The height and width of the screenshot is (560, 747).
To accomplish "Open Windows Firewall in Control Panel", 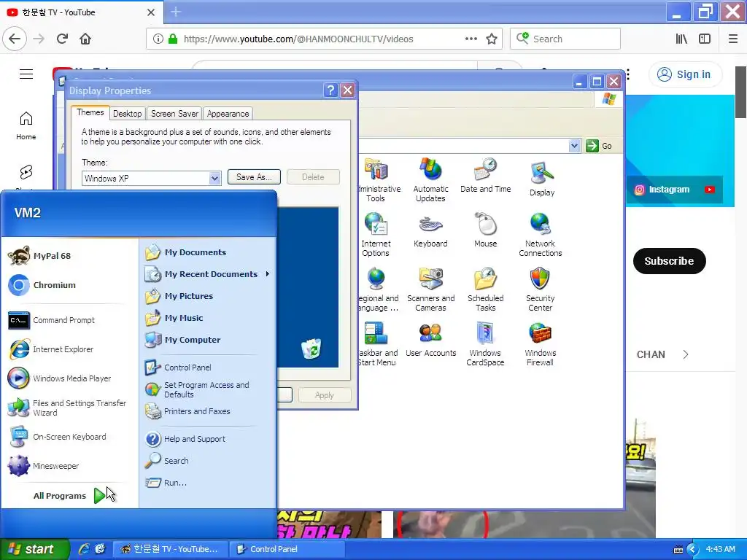I will click(541, 344).
